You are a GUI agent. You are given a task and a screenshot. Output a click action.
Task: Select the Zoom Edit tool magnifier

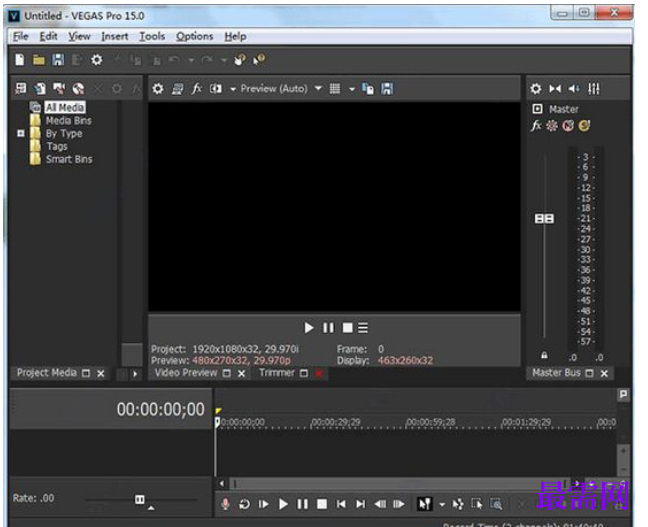click(x=496, y=504)
